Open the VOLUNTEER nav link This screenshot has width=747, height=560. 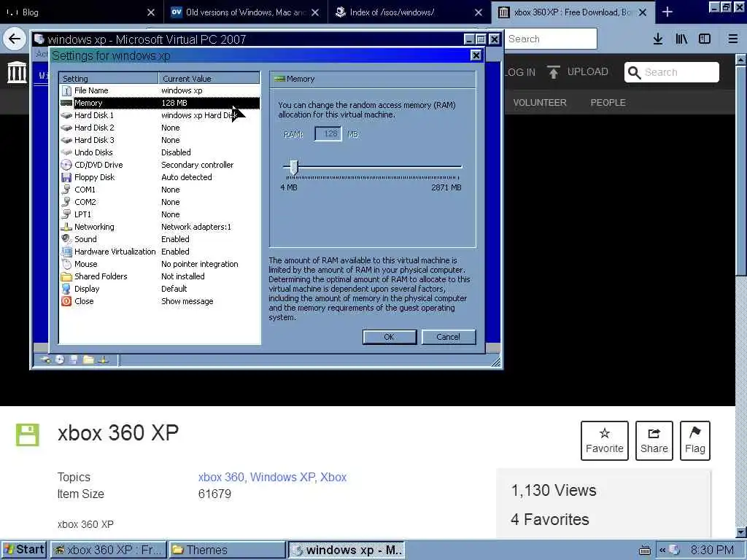tap(540, 102)
